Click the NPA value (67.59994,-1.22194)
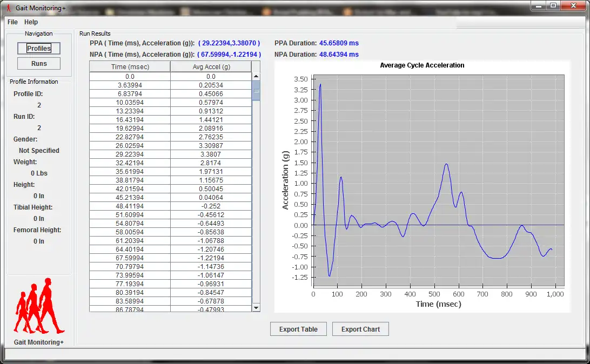The height and width of the screenshot is (364, 590). [229, 55]
